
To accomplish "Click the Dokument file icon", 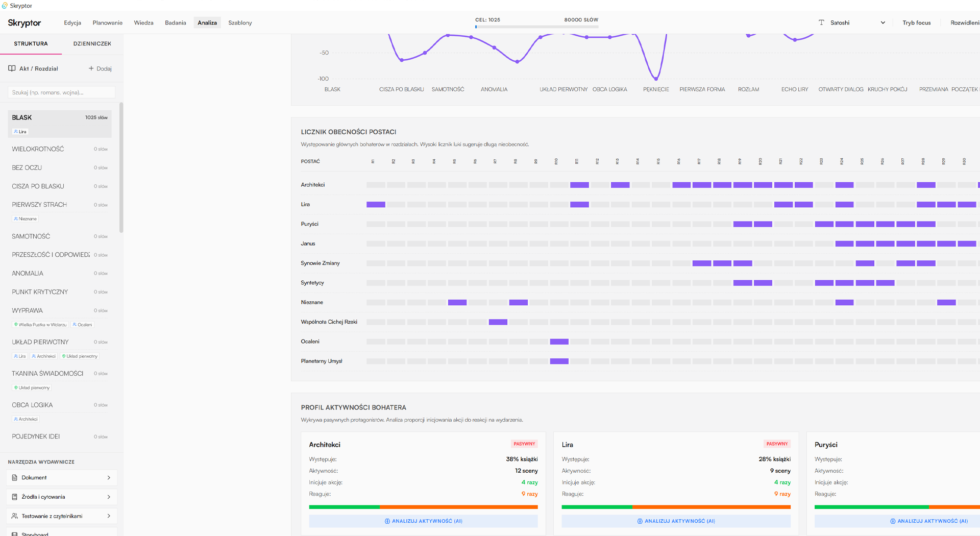I will 15,478.
